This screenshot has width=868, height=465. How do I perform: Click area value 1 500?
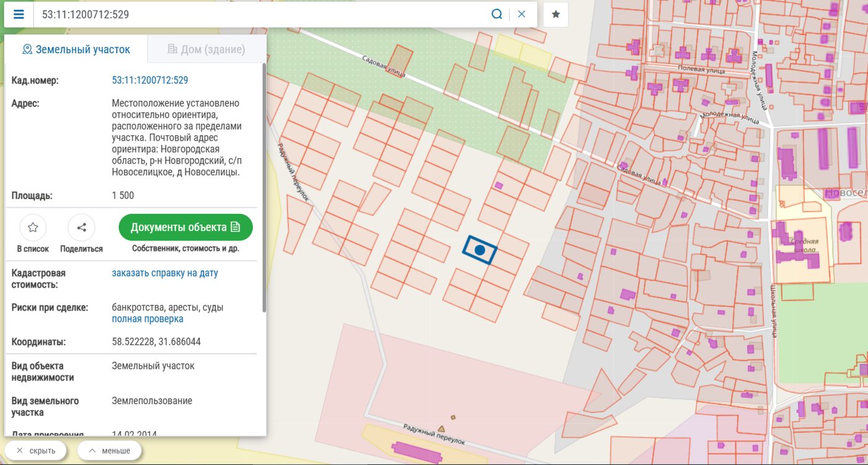(123, 195)
